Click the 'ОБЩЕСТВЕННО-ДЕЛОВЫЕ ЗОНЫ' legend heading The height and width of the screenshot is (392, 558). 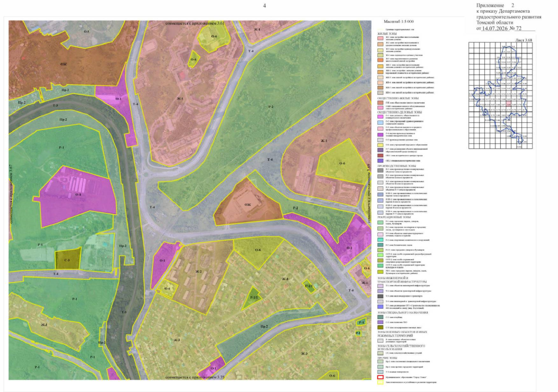point(399,112)
